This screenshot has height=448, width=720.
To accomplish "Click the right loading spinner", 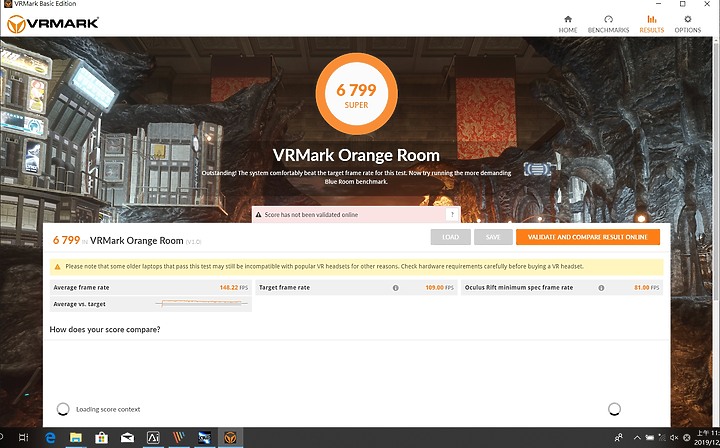I will (x=614, y=409).
